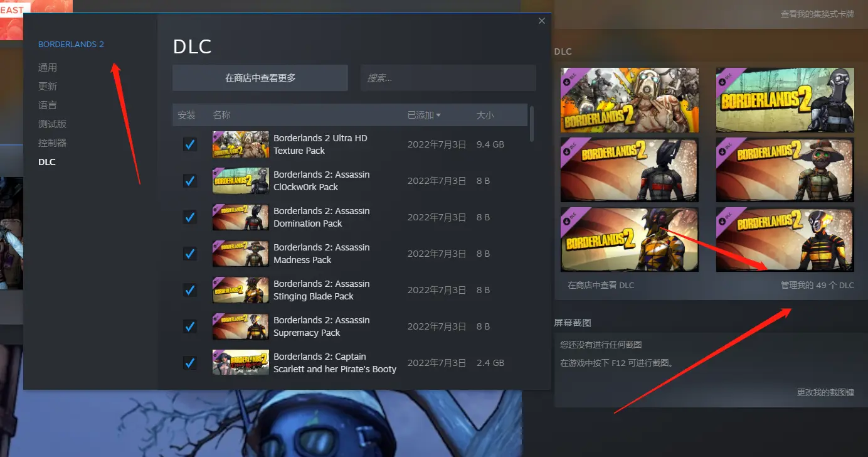Click 在商店中查看更多 button

[260, 78]
